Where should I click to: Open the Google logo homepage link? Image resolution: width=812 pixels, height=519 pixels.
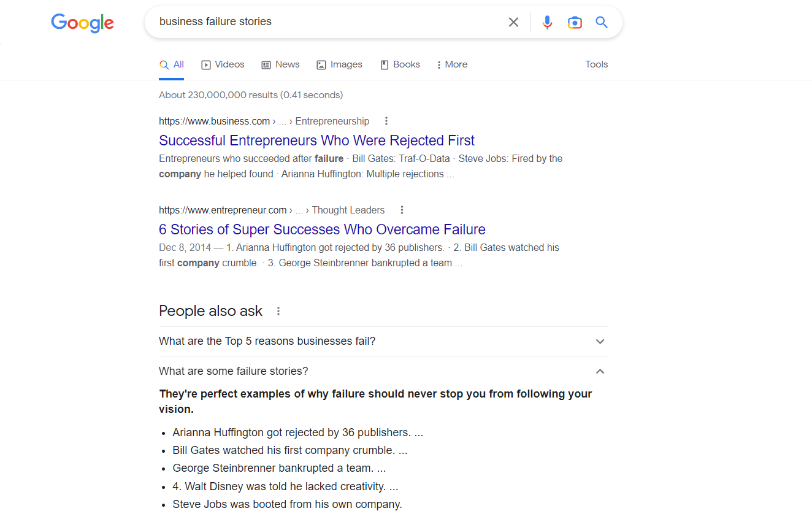click(82, 23)
